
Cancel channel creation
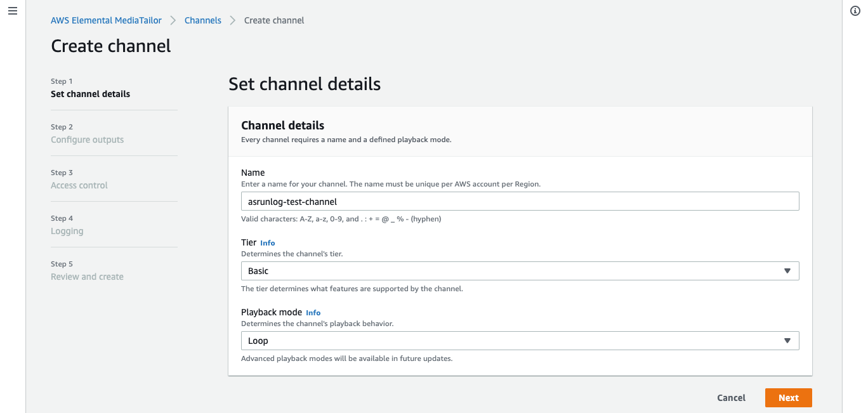pyautogui.click(x=732, y=398)
